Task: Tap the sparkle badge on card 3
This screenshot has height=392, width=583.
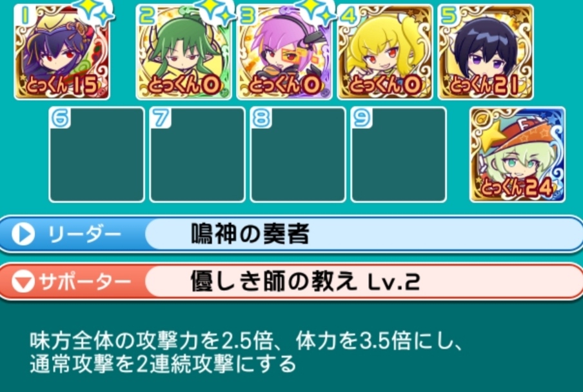Action: coord(317,11)
